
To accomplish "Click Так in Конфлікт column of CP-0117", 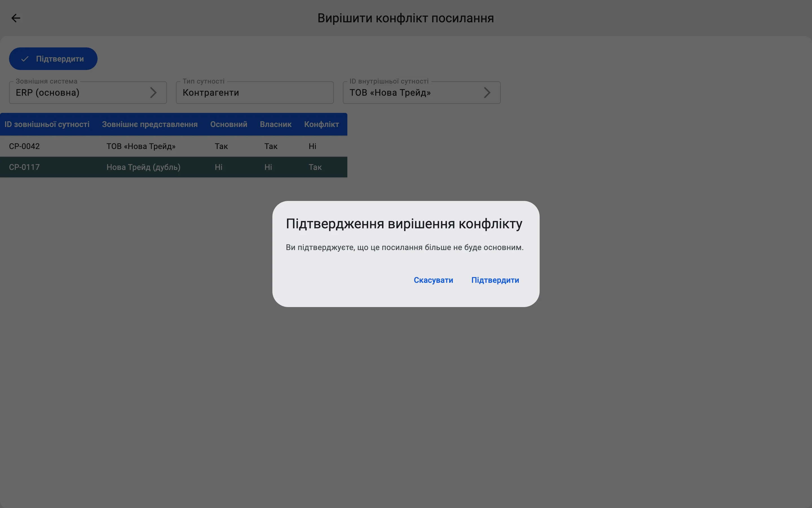I will 315,167.
